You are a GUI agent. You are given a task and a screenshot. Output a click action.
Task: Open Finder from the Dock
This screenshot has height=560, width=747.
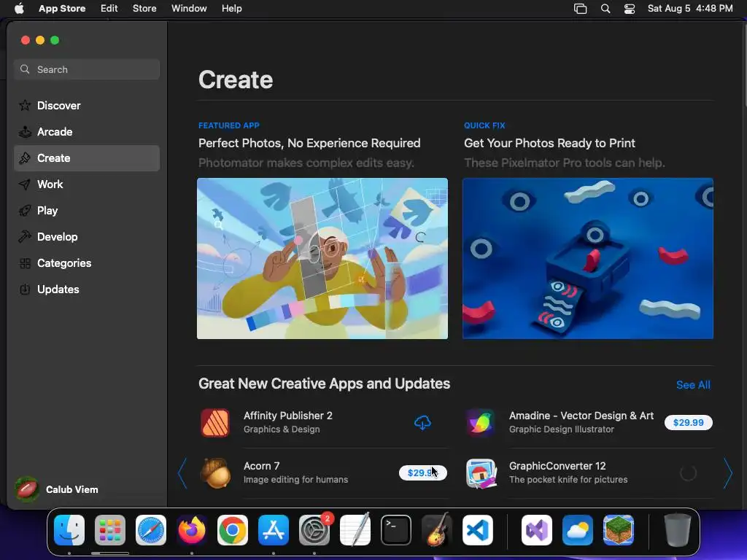tap(69, 530)
